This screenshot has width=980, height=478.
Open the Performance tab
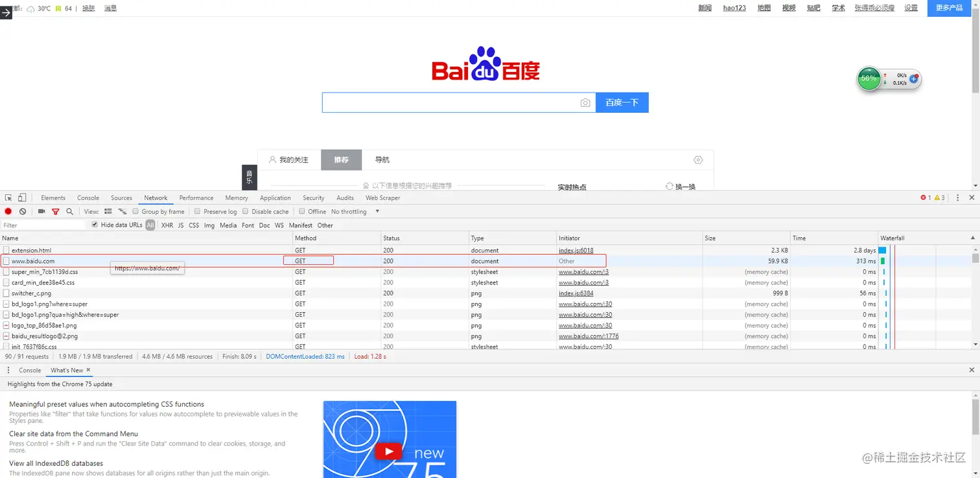tap(196, 198)
